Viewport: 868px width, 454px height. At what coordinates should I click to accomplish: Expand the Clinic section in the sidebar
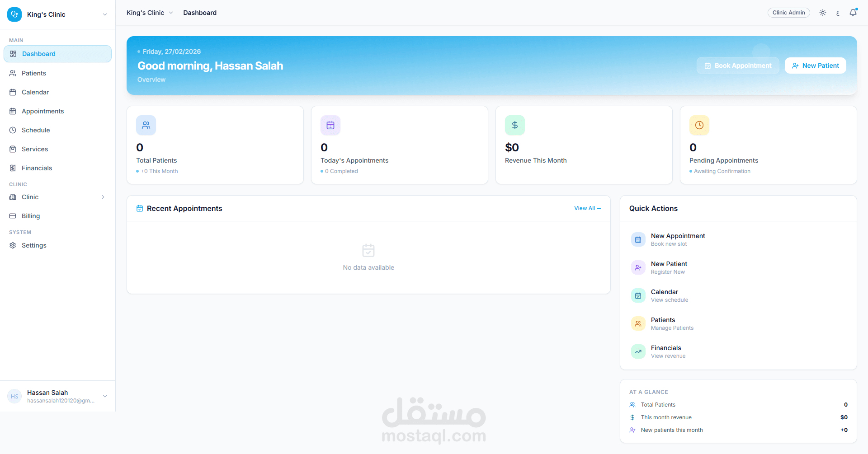57,197
